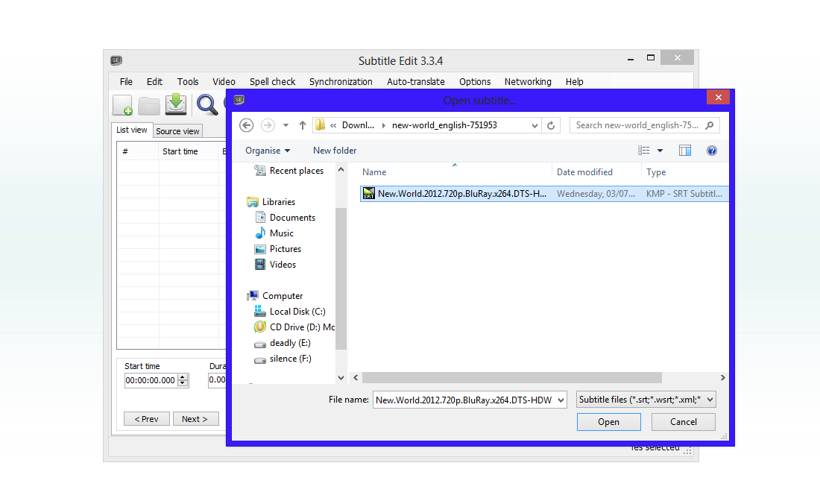Open the deadly (E:) drive

pos(283,343)
